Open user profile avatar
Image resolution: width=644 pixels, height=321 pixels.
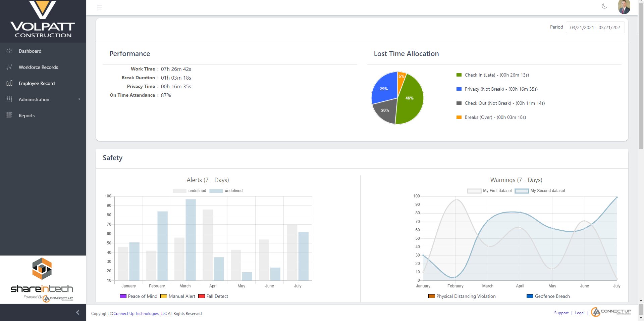[x=624, y=7]
